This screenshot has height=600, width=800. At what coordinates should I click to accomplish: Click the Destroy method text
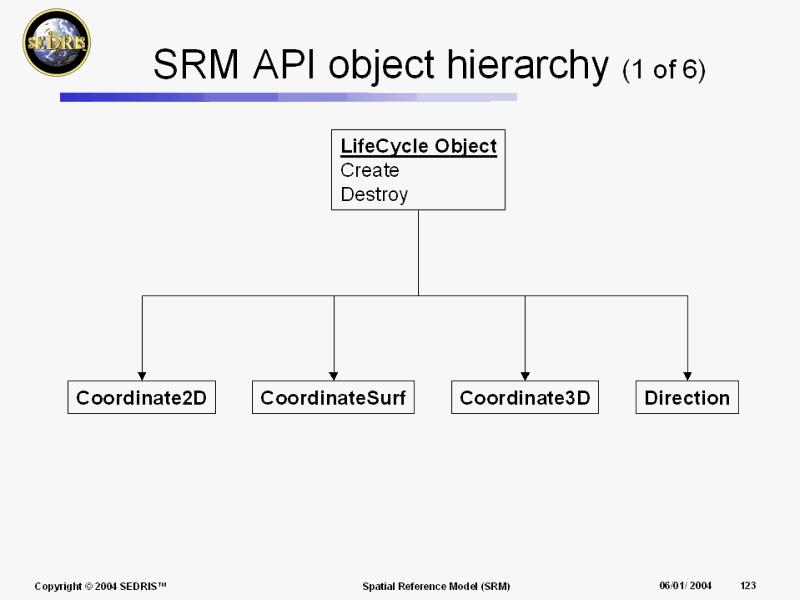pyautogui.click(x=374, y=194)
